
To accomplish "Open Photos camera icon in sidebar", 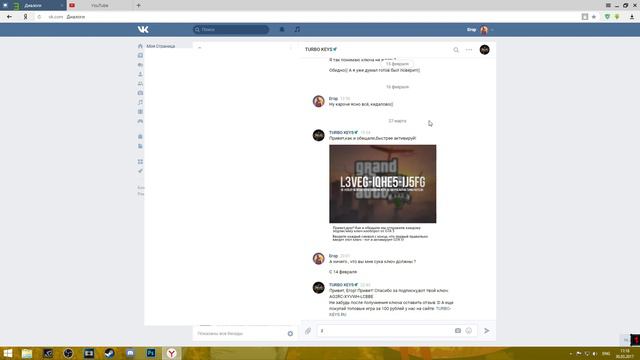I will tap(140, 93).
